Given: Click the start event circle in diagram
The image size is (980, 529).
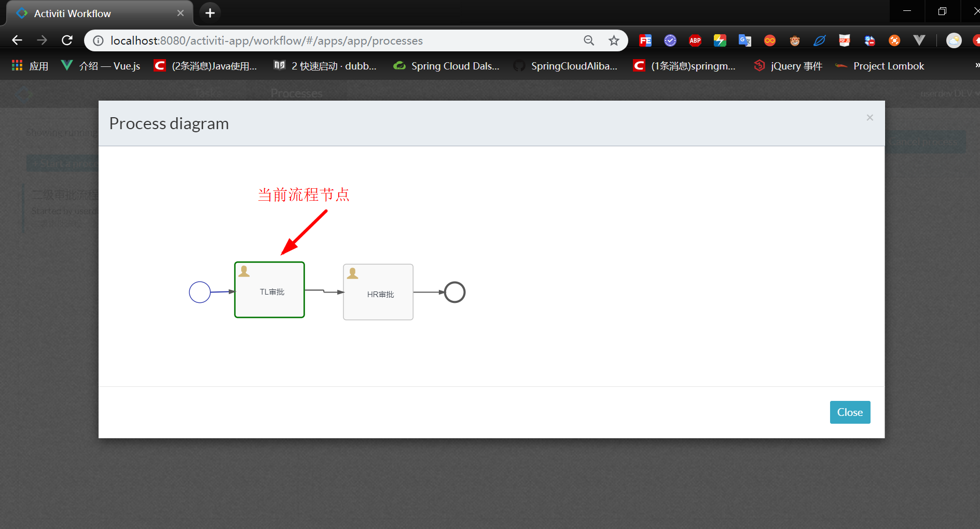Looking at the screenshot, I should (200, 292).
